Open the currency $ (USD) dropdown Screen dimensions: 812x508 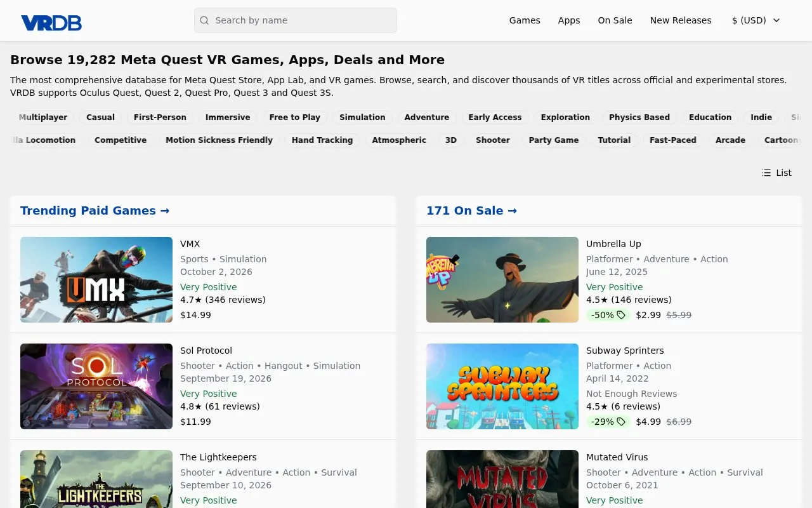point(756,20)
